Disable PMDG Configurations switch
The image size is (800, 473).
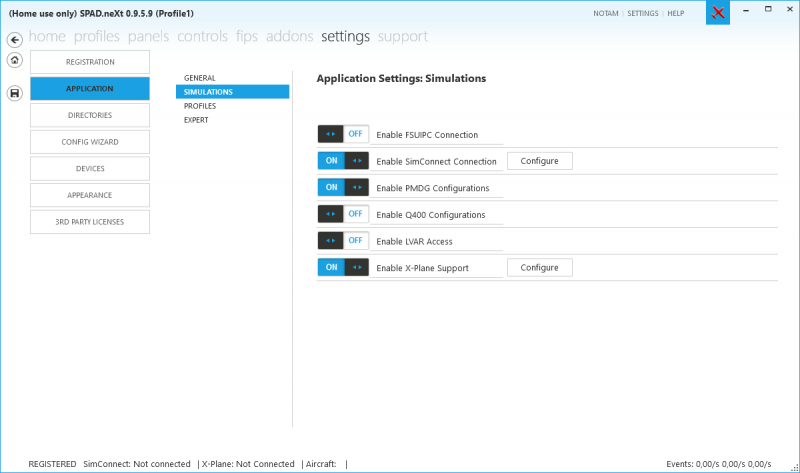coord(343,187)
